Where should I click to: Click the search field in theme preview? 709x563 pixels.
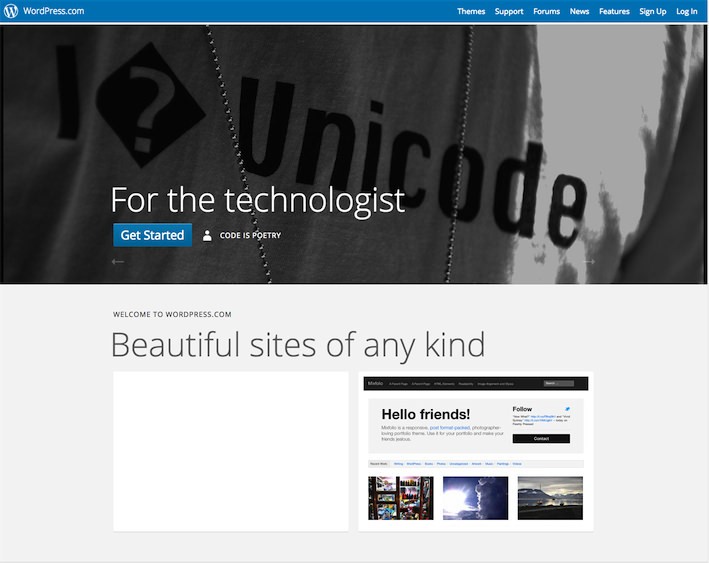click(558, 383)
